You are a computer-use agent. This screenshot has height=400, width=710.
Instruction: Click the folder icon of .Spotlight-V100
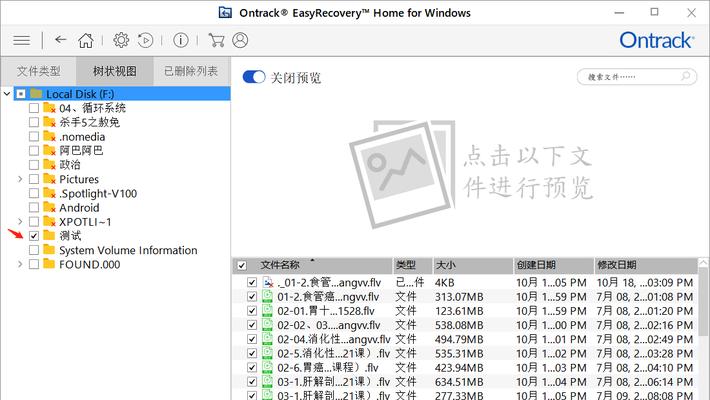coord(49,193)
